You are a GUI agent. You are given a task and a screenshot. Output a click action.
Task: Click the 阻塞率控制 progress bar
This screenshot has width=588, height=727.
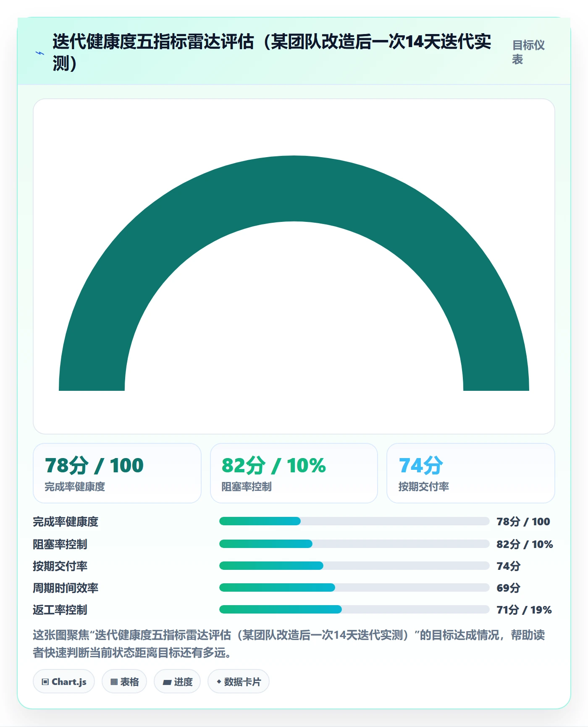[x=354, y=544]
